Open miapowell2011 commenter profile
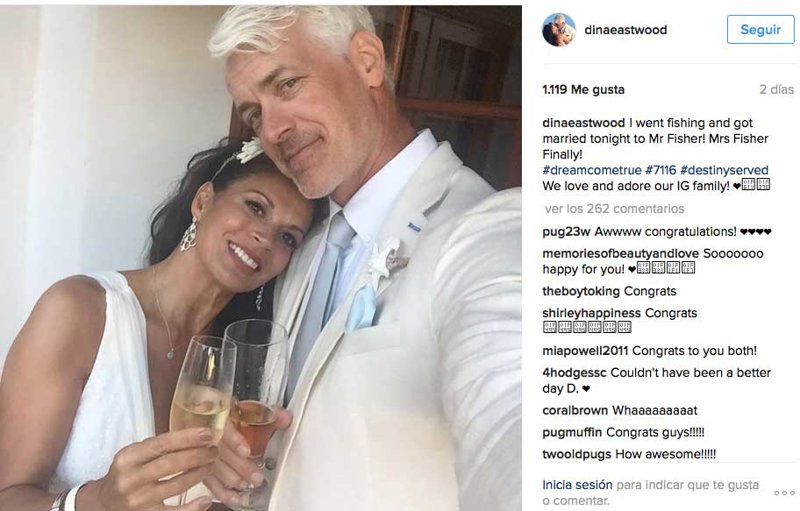Viewport: 800px width, 511px height. pos(585,351)
